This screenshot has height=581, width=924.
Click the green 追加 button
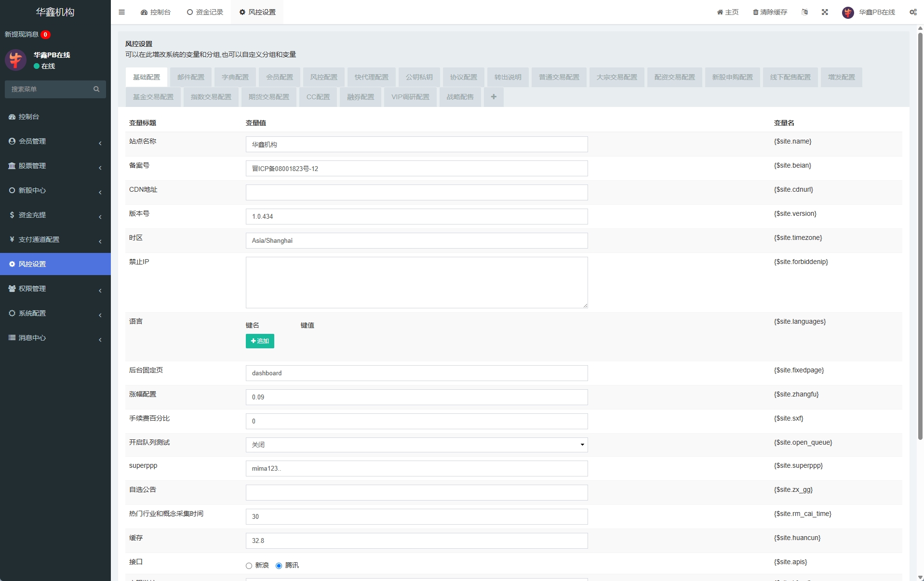[x=260, y=341]
